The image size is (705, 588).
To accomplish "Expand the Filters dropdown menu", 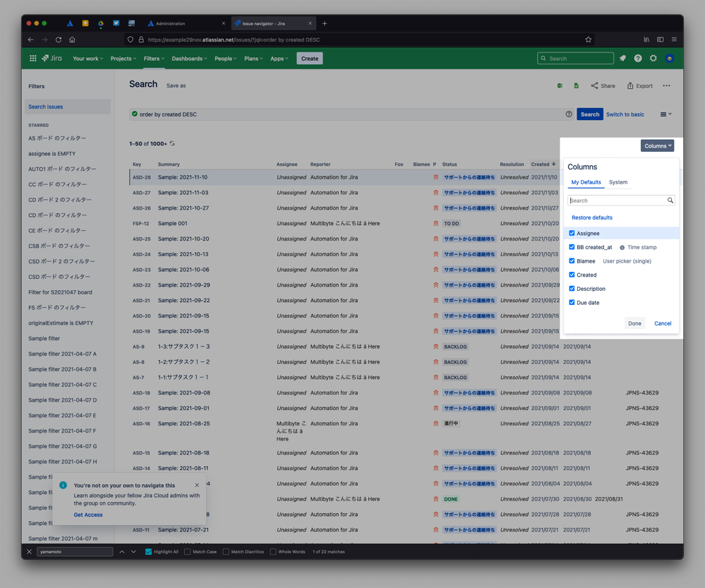I will [154, 59].
